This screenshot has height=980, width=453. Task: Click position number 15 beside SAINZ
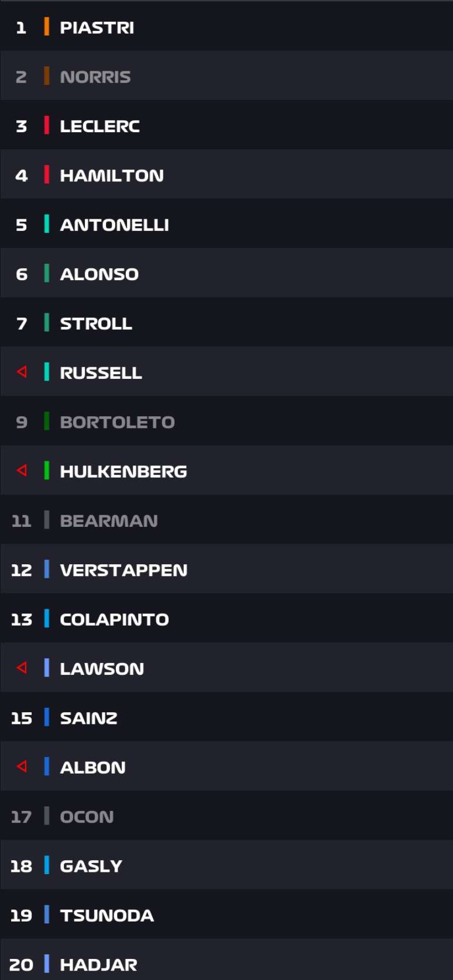point(22,717)
